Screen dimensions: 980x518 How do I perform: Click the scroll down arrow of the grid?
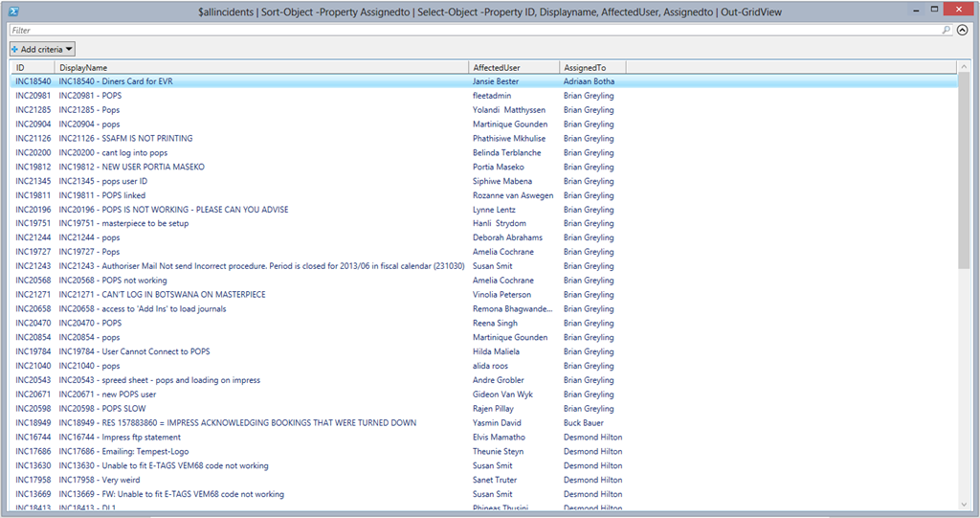(x=963, y=505)
